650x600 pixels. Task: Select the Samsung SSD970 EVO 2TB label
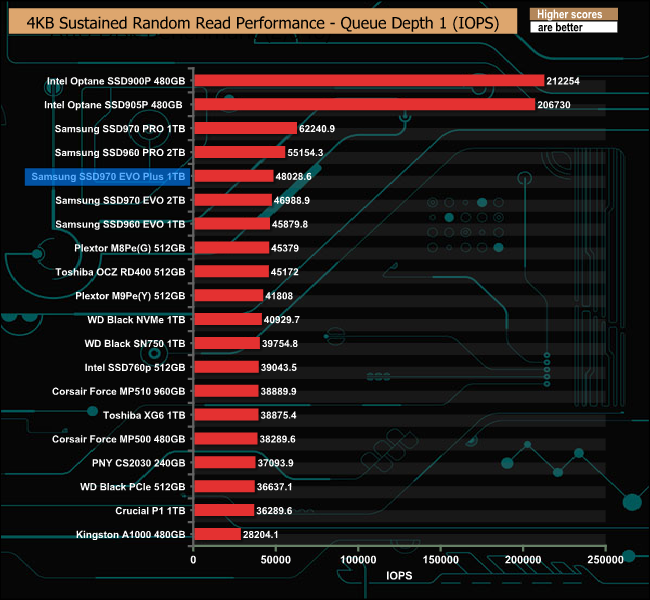[x=120, y=200]
